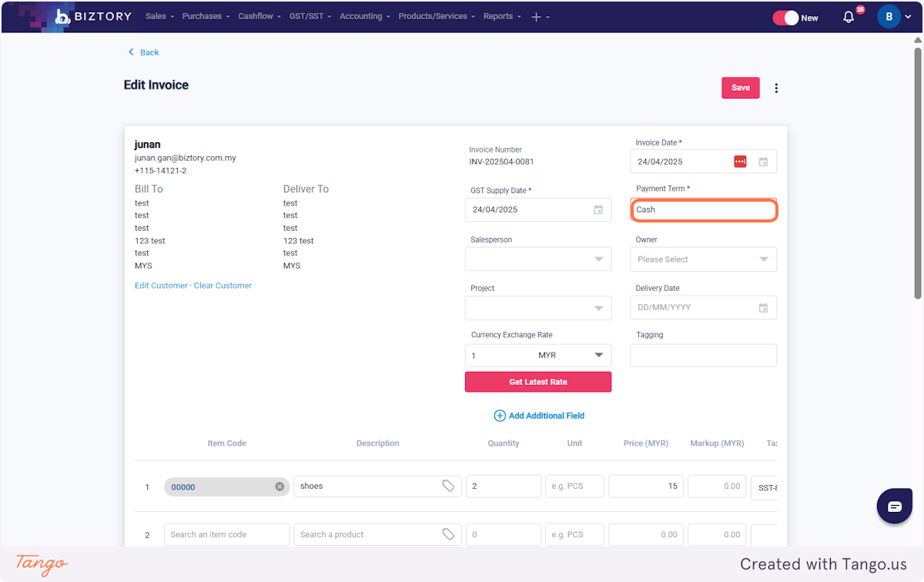This screenshot has width=924, height=582.
Task: Open the Products/Services menu
Action: pos(437,16)
